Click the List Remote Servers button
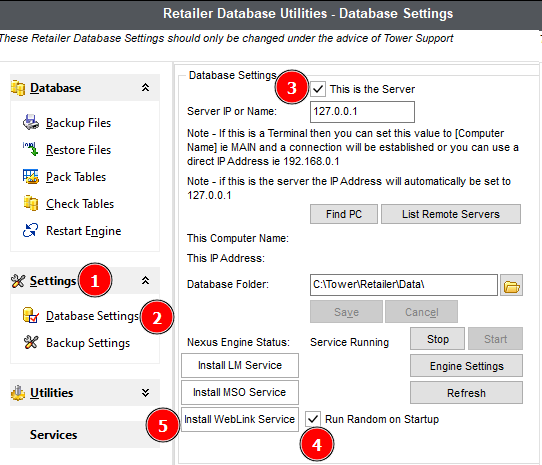This screenshot has width=542, height=465. 451,214
